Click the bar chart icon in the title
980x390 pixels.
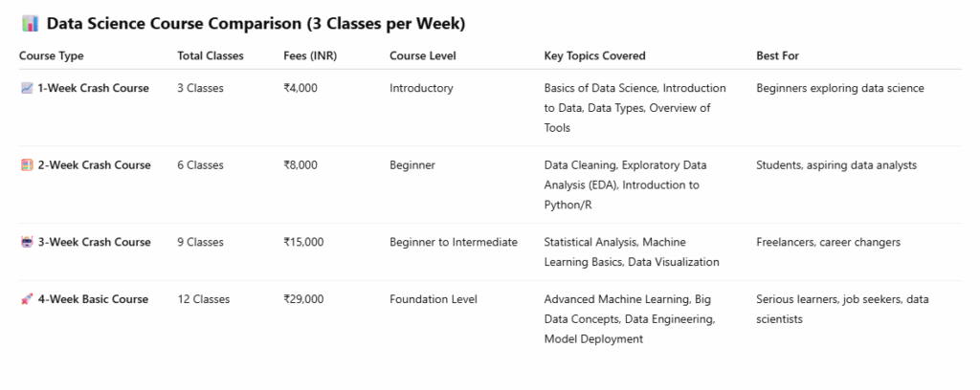pos(28,23)
